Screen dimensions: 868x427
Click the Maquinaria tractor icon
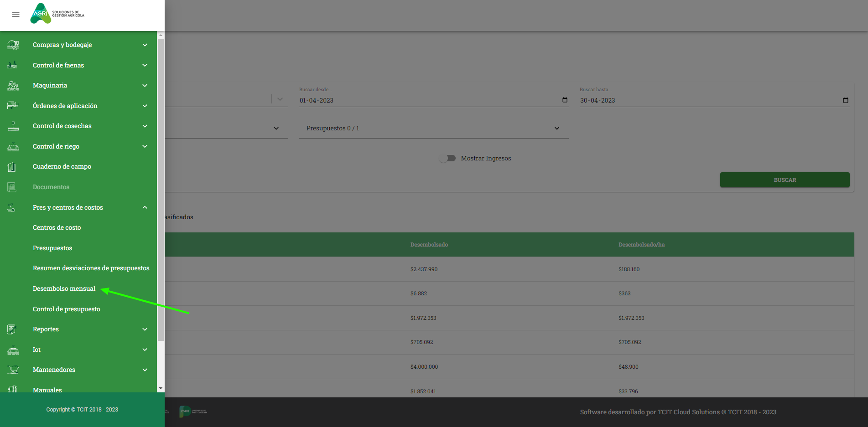pyautogui.click(x=13, y=85)
